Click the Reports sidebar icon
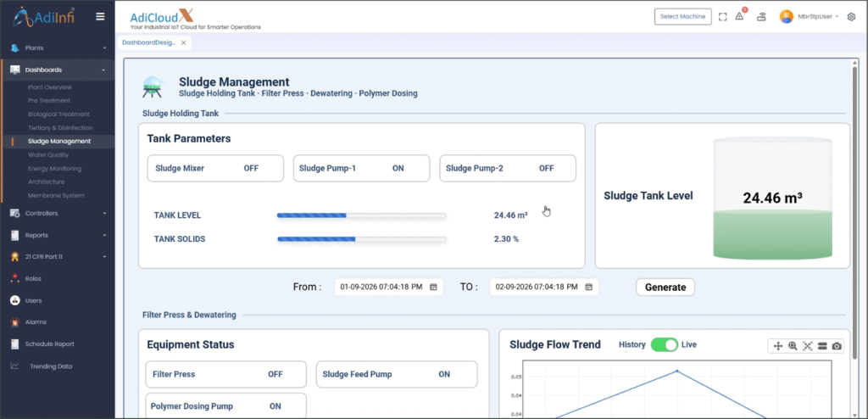The width and height of the screenshot is (868, 419). point(15,235)
